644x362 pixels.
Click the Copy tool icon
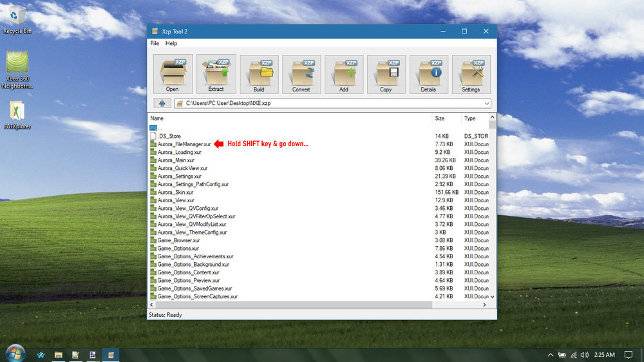pyautogui.click(x=386, y=74)
